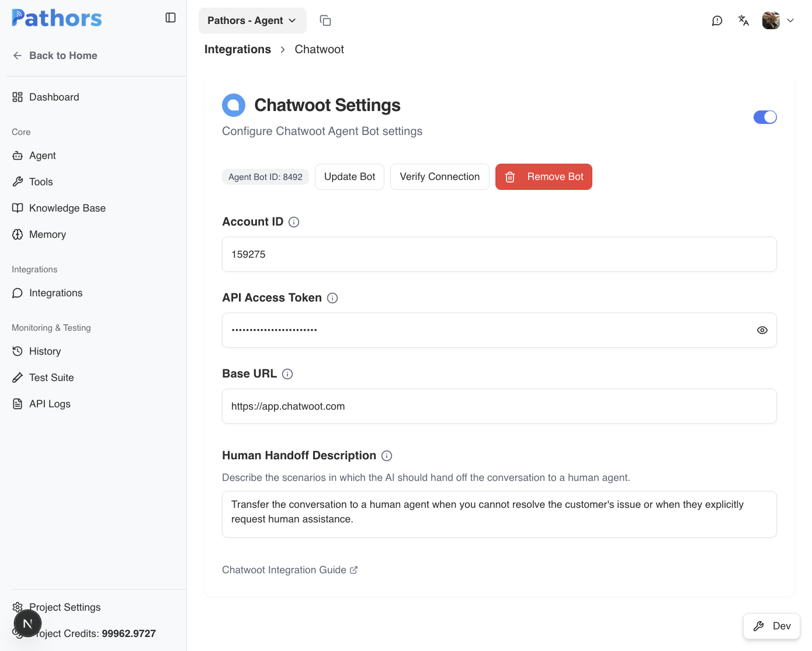Click the Human Handoff Description textarea

tap(499, 514)
